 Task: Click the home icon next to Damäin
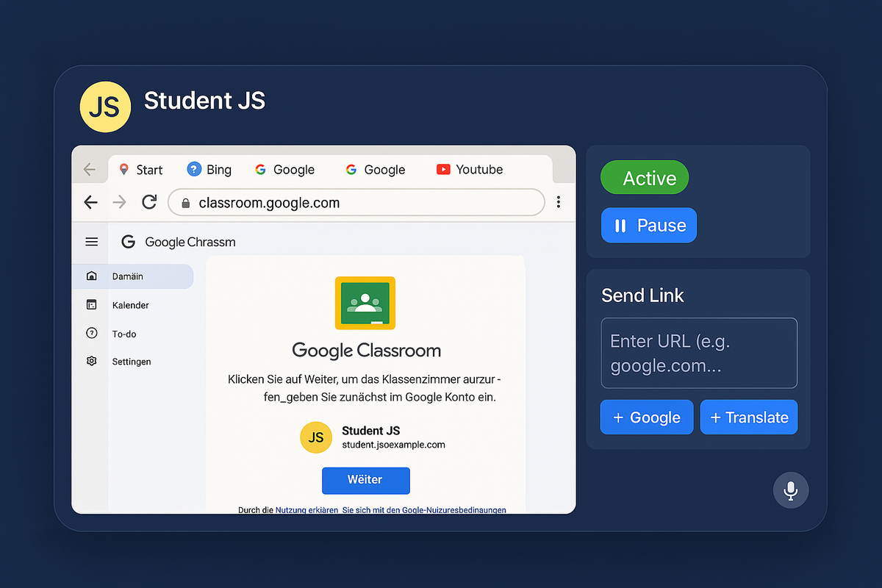92,276
